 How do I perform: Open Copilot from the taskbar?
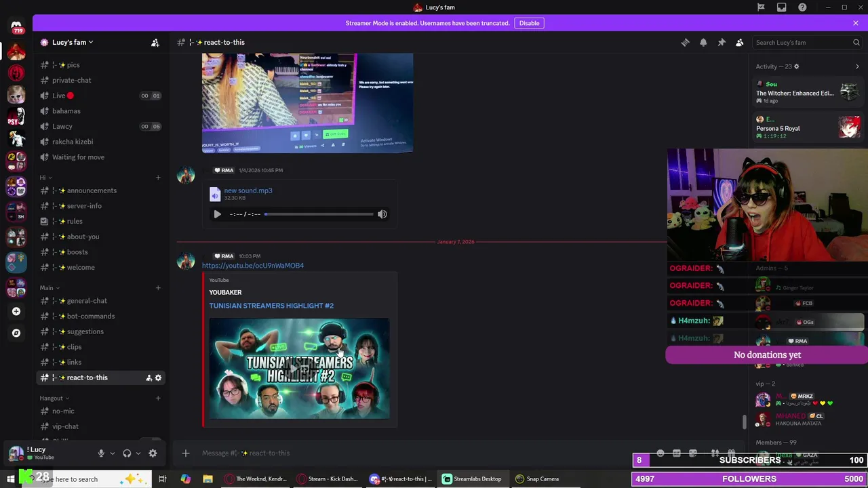(x=185, y=479)
